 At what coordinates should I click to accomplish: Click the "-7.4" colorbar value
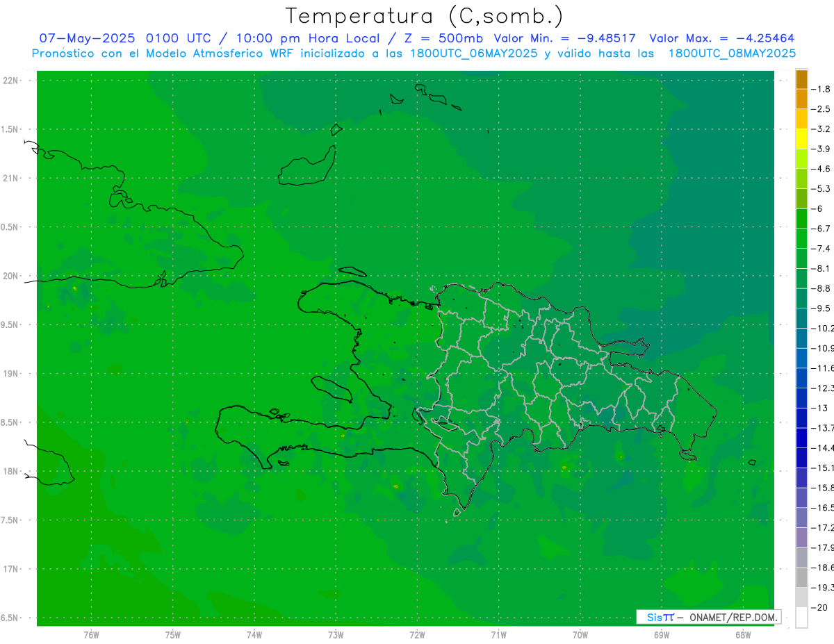tap(821, 249)
